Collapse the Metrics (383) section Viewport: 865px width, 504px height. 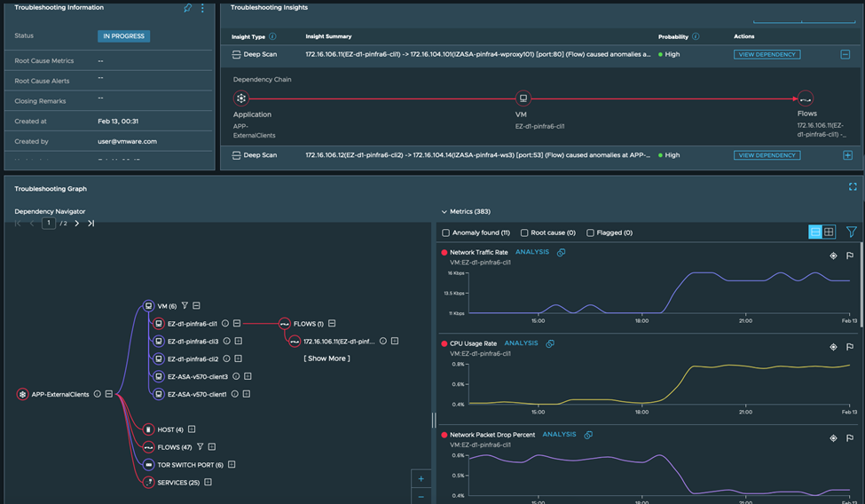point(444,212)
